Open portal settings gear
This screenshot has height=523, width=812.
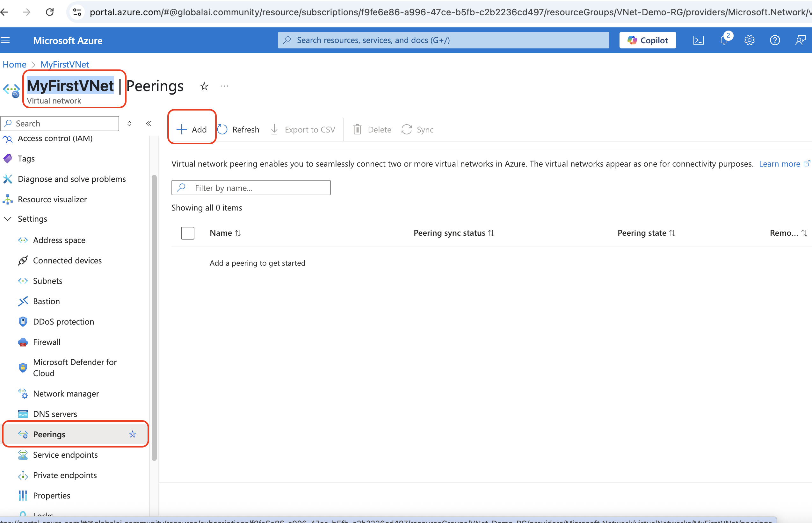749,40
